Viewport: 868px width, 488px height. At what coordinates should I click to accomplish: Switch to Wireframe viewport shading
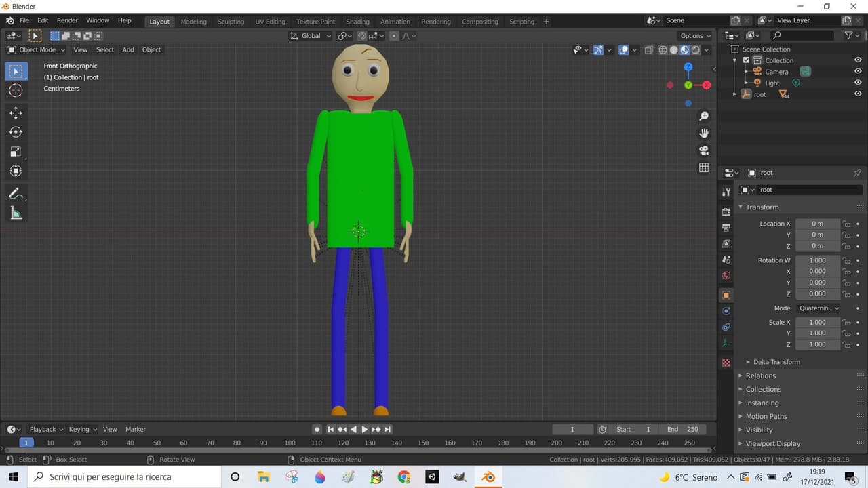(x=663, y=49)
